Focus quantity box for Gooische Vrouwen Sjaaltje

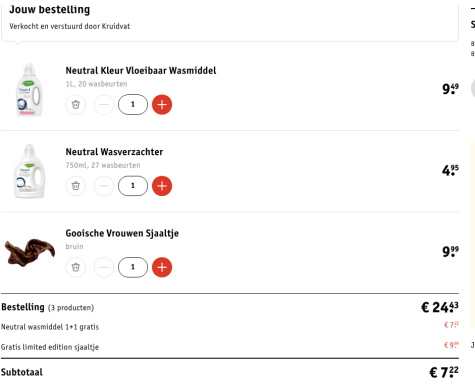133,267
